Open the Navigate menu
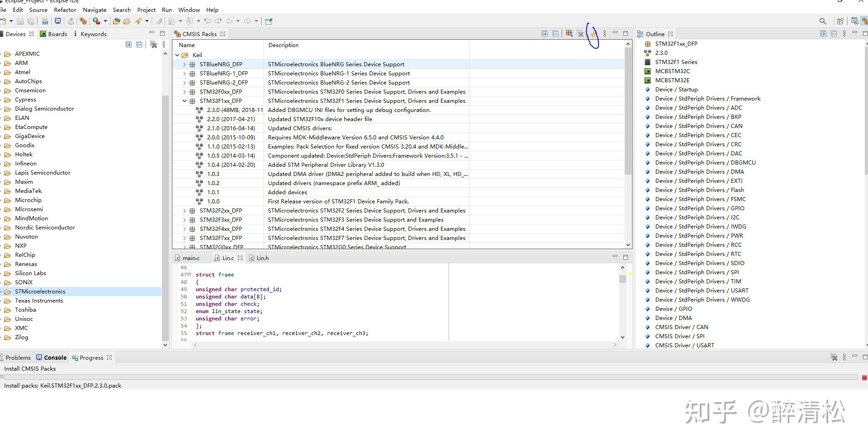This screenshot has height=447, width=868. coord(95,10)
